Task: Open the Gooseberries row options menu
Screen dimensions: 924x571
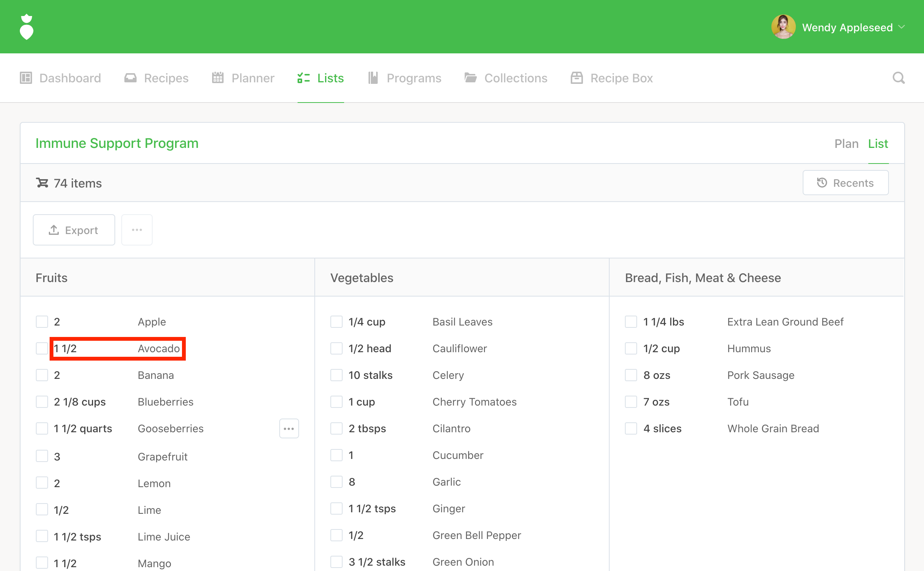Action: tap(289, 428)
